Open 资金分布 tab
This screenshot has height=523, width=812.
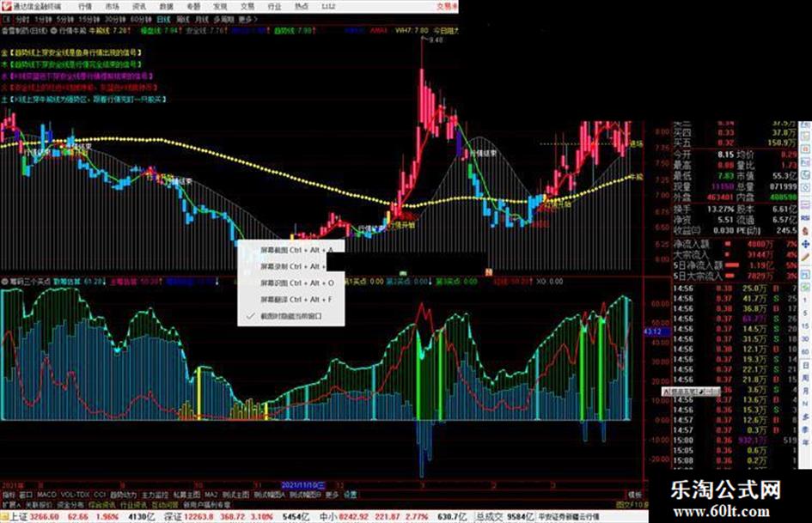(70, 505)
